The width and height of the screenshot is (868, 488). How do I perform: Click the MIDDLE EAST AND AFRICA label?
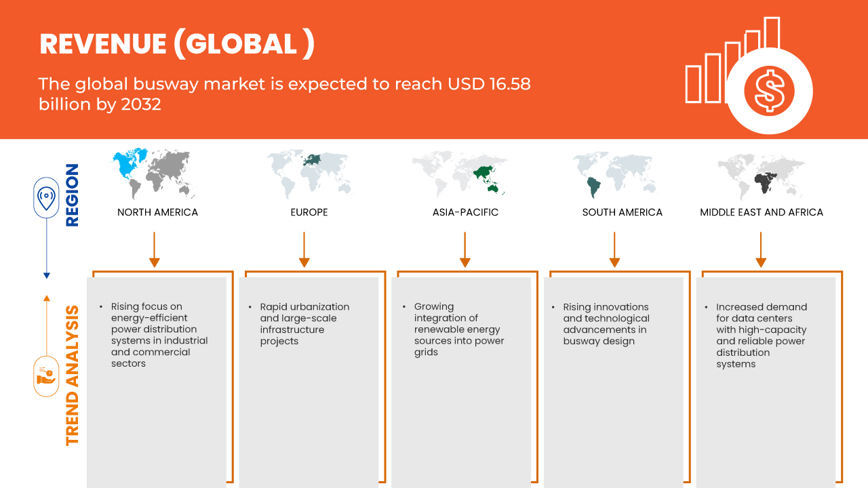click(x=761, y=212)
